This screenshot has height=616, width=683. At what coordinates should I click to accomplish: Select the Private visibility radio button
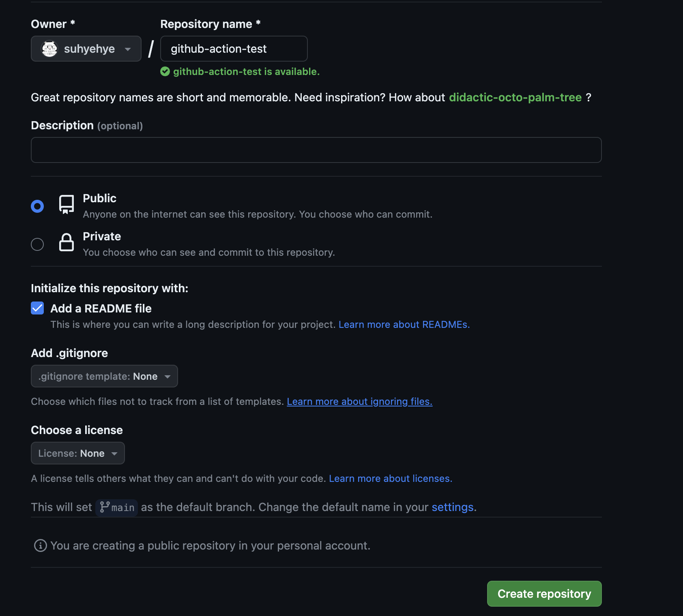37,244
